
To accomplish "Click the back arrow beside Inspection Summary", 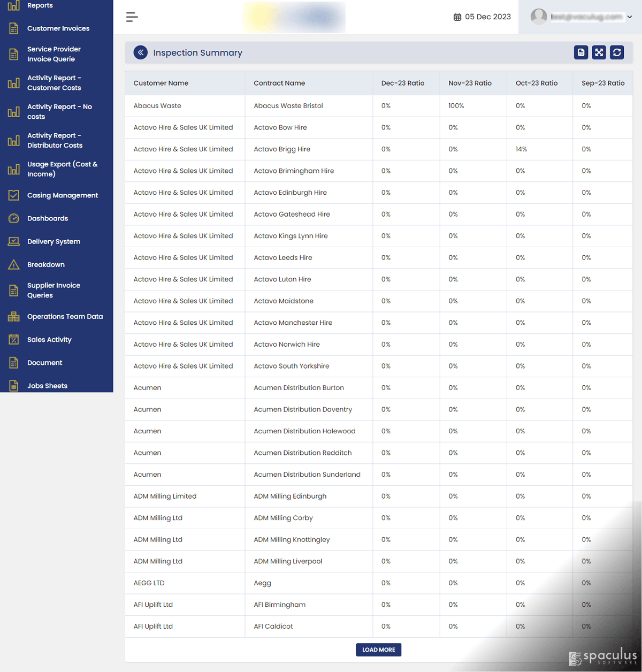I will click(140, 52).
